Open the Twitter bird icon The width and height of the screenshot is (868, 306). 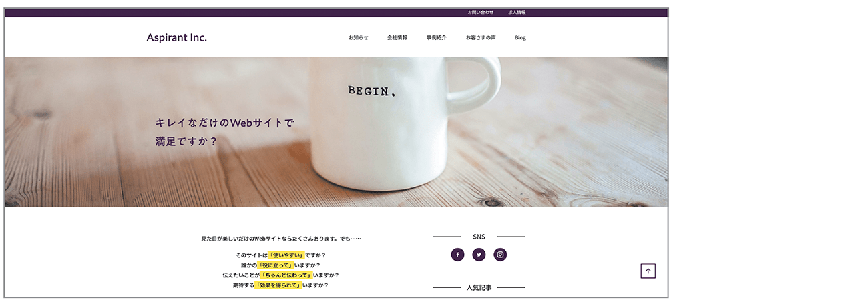coord(479,255)
